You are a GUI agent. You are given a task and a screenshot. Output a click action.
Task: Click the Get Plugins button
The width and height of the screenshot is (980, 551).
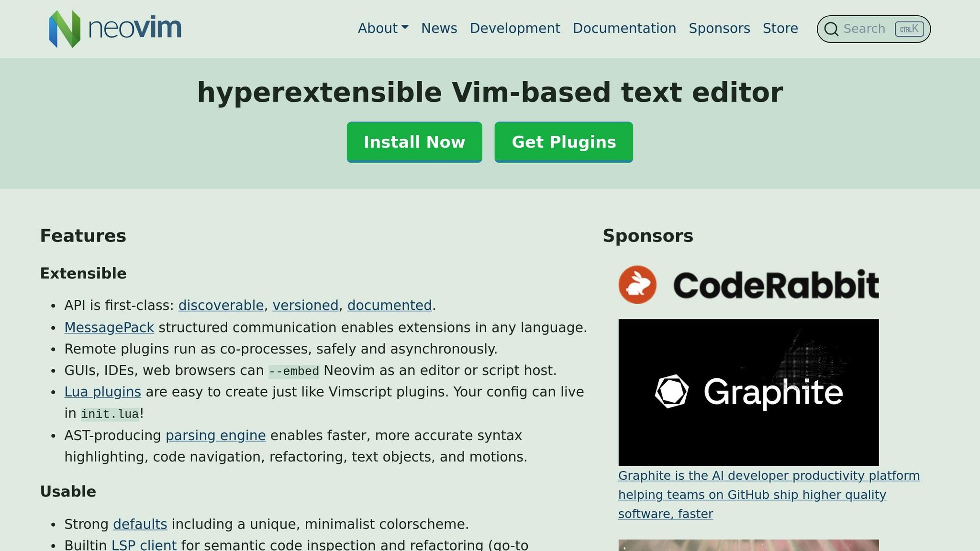pyautogui.click(x=564, y=142)
